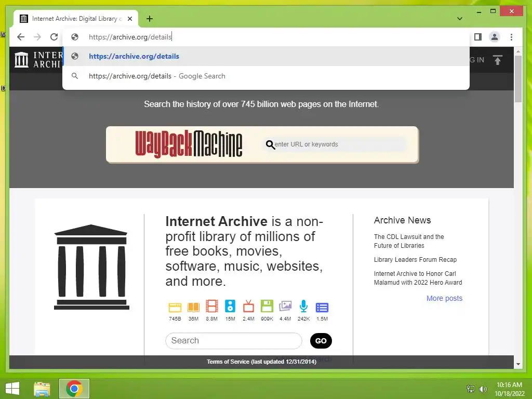Open a new browser tab
Viewport: 532px width, 399px height.
[150, 19]
